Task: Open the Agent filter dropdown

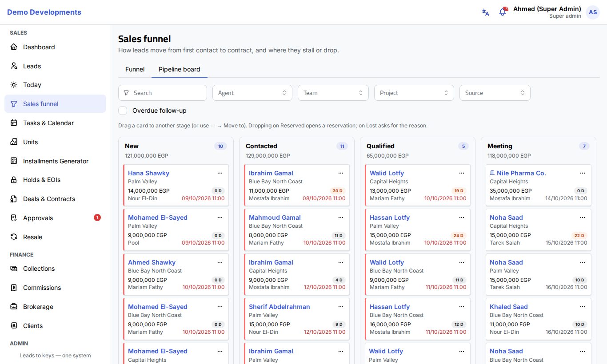Action: point(252,93)
